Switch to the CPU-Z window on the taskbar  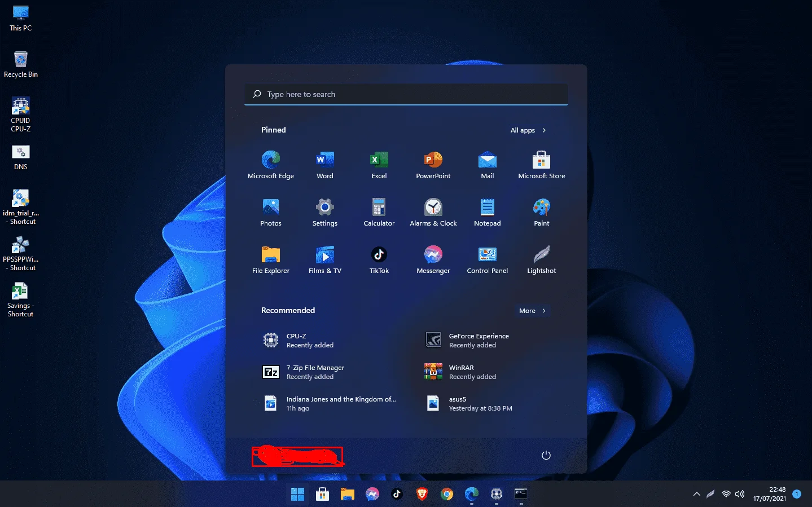(496, 494)
